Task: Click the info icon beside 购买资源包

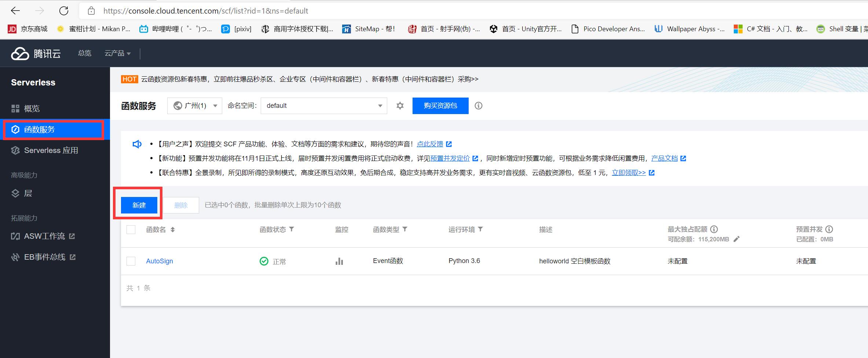Action: (x=479, y=106)
